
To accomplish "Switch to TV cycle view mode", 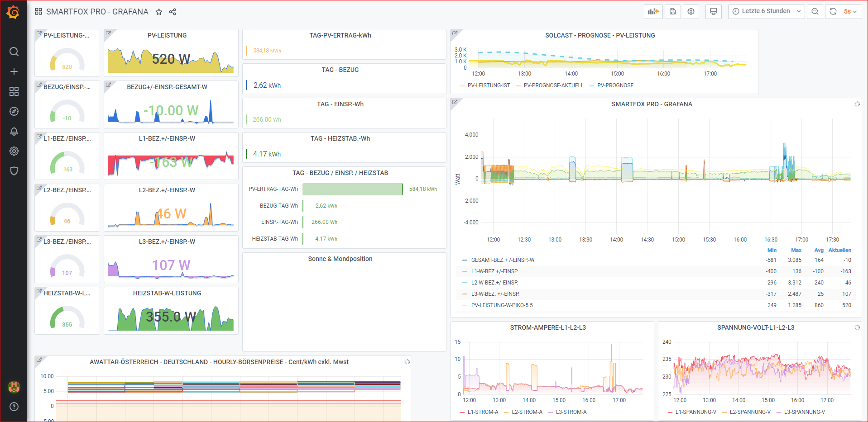I will pyautogui.click(x=714, y=11).
